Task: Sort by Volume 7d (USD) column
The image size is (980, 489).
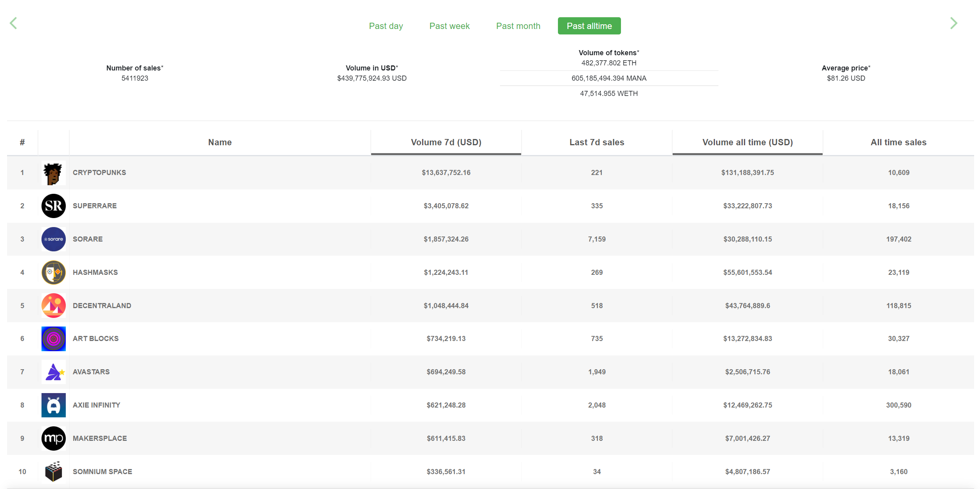Action: tap(446, 142)
